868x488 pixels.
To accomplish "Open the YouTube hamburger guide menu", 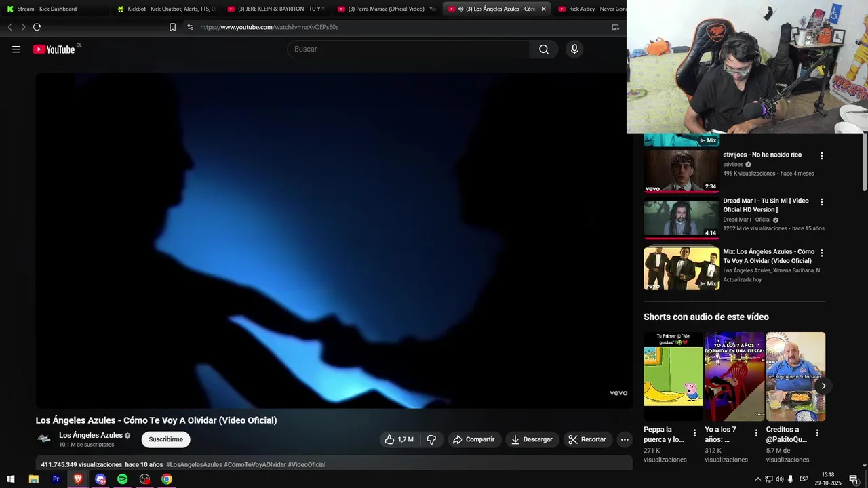I will click(16, 49).
